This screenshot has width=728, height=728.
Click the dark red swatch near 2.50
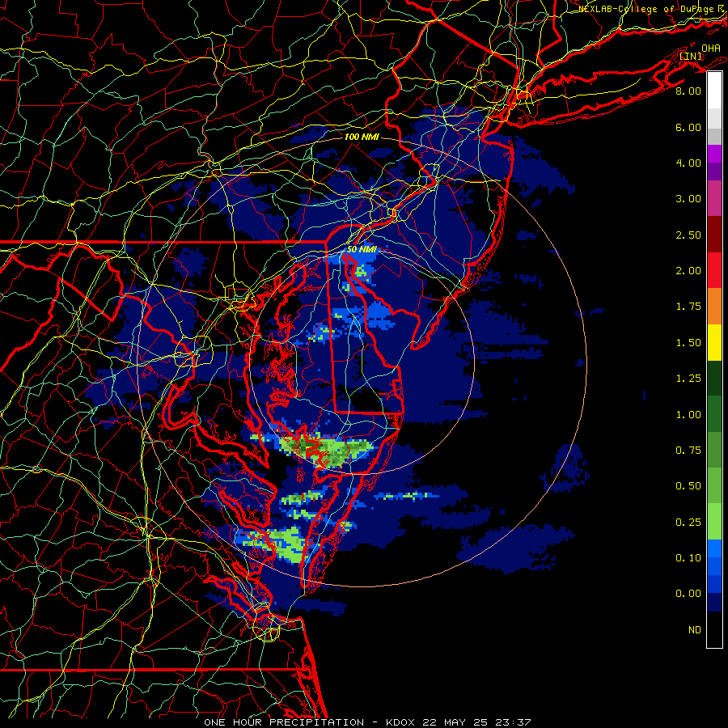tap(714, 235)
